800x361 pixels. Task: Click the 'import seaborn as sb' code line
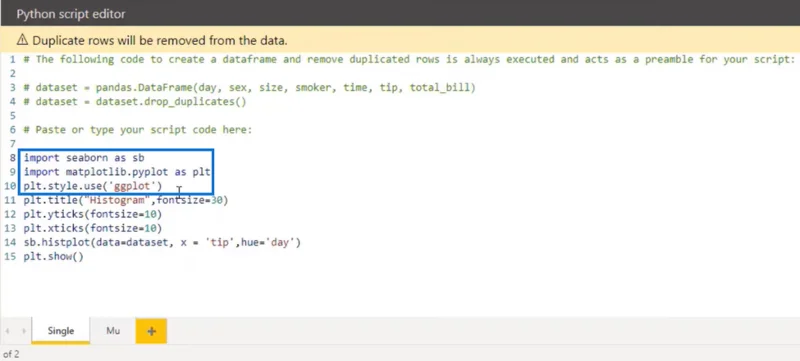point(84,158)
